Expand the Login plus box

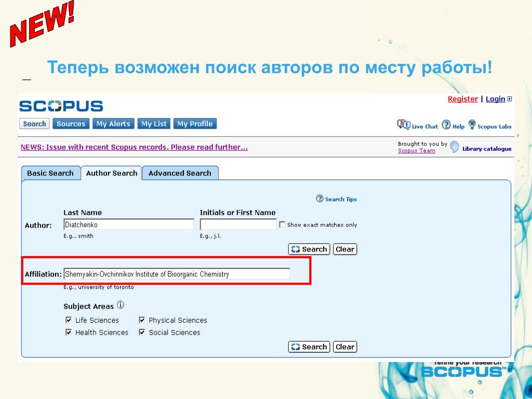[509, 99]
